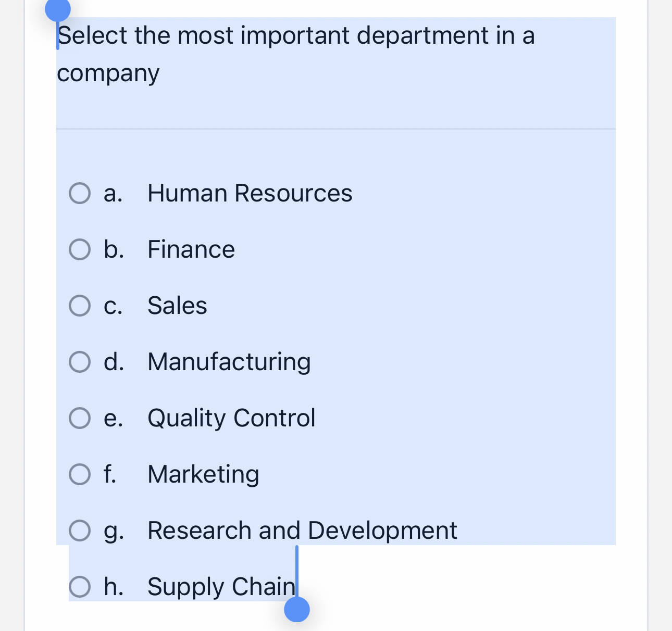
Task: Click the Quality Control answer label
Action: [x=231, y=418]
